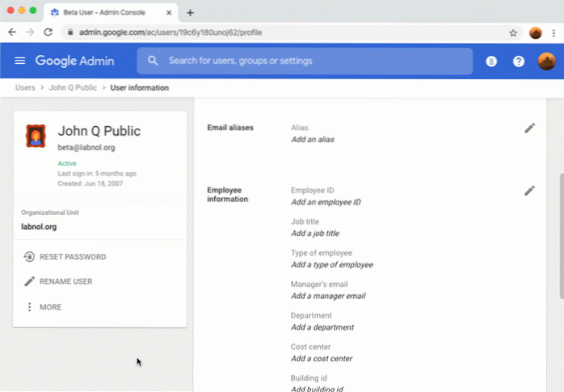Bookmark this page with star icon
This screenshot has height=392, width=564.
513,32
